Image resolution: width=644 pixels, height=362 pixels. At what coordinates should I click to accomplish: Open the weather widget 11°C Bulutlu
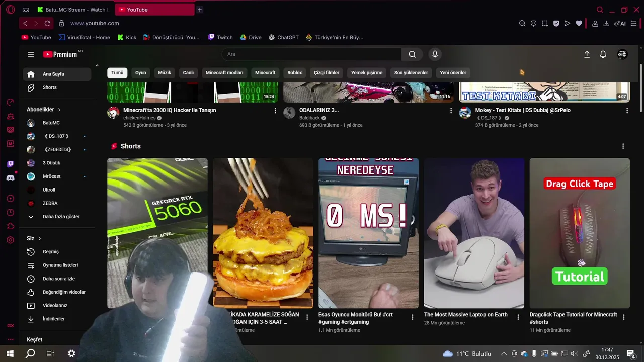467,354
